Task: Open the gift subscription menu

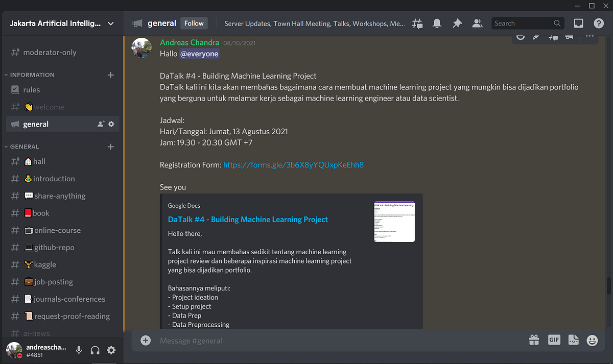Action: [534, 340]
